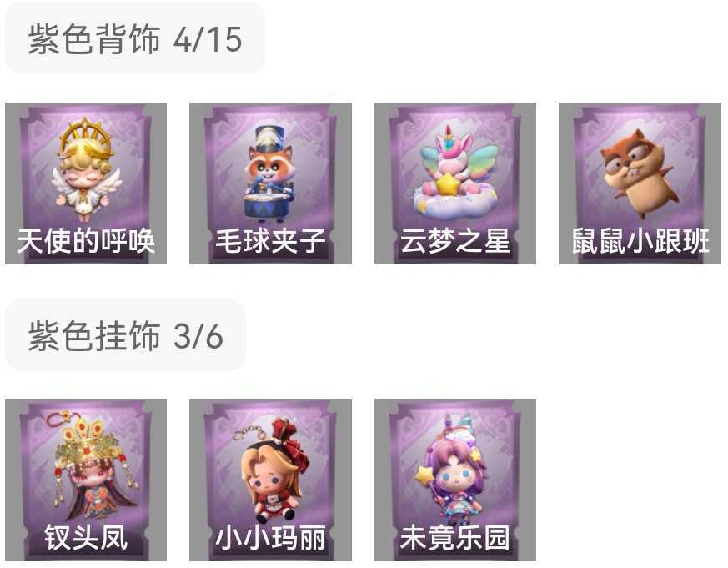Click the 鼠鼠小跟班 name caption
728x568 pixels.
pyautogui.click(x=640, y=240)
